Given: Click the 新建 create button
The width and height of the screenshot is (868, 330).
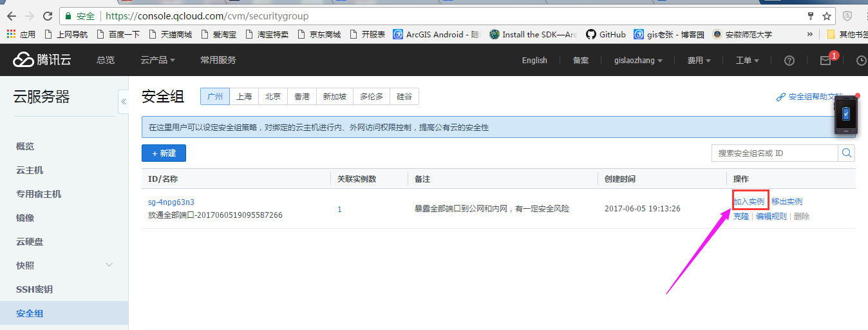Looking at the screenshot, I should pos(164,153).
